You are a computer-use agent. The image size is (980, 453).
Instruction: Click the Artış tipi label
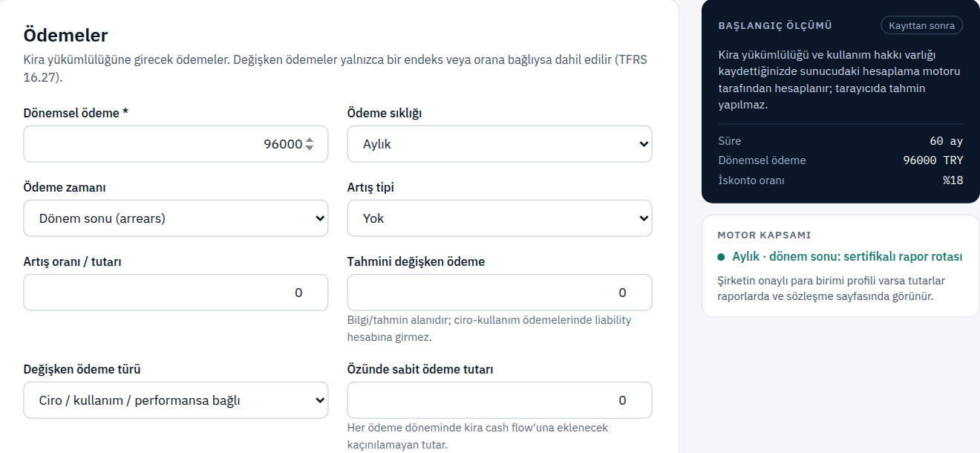point(370,187)
